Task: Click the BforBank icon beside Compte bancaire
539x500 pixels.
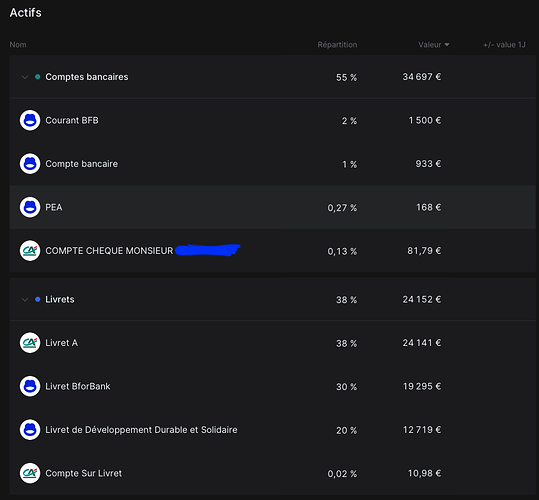Action: pos(30,164)
